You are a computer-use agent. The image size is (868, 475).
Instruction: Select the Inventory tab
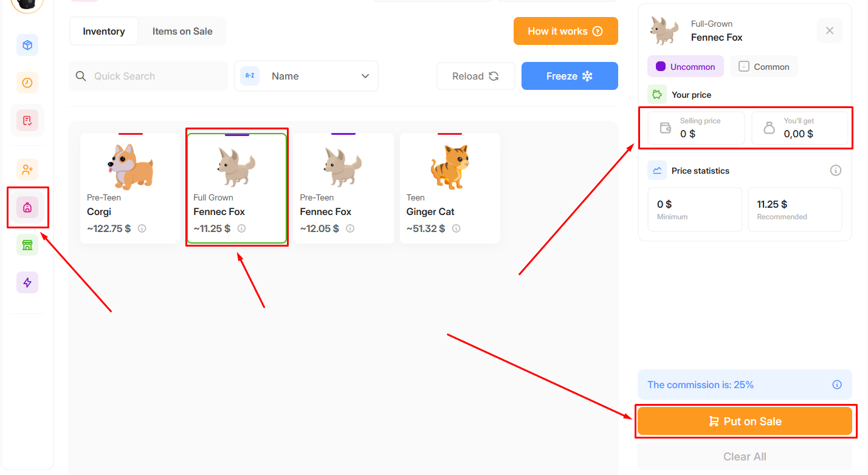coord(104,32)
